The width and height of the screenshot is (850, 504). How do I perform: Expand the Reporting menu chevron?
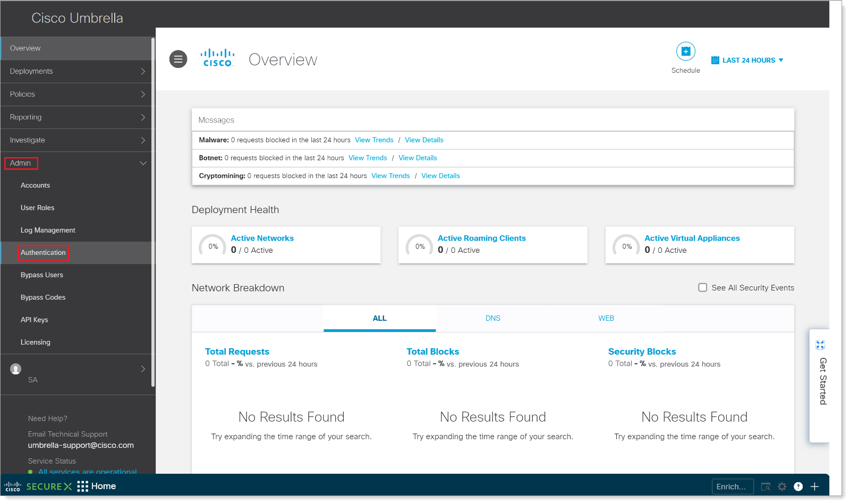coord(143,117)
